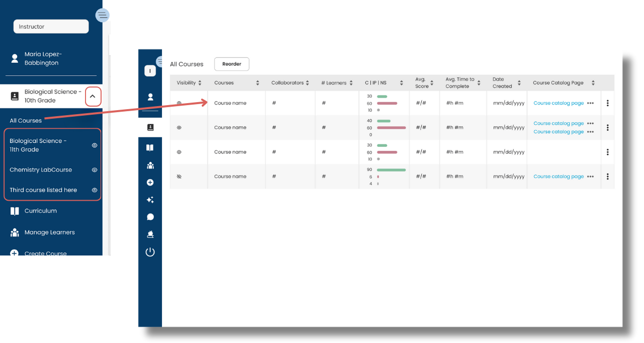Click the Maria Lopez-Babbington name label
Image resolution: width=644 pixels, height=343 pixels.
43,58
